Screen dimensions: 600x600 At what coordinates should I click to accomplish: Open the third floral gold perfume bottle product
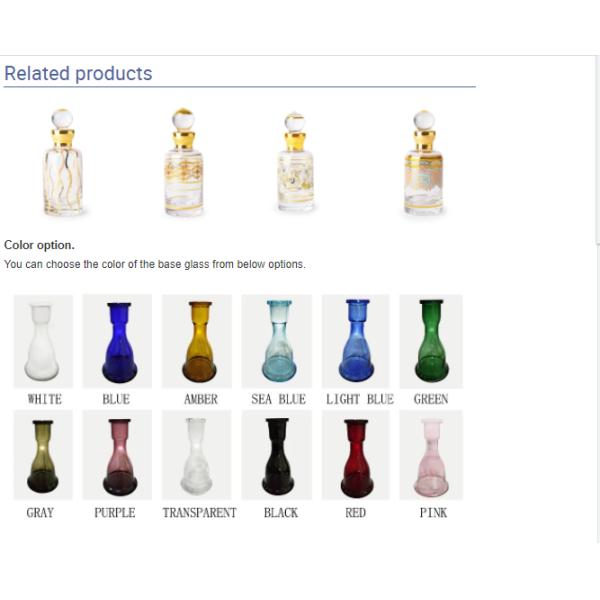coord(295,163)
